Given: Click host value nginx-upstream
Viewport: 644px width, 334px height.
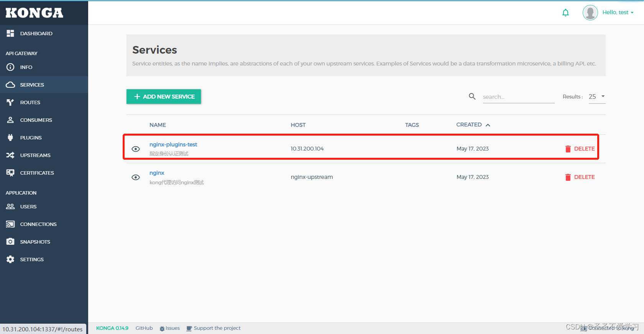Looking at the screenshot, I should pos(312,177).
